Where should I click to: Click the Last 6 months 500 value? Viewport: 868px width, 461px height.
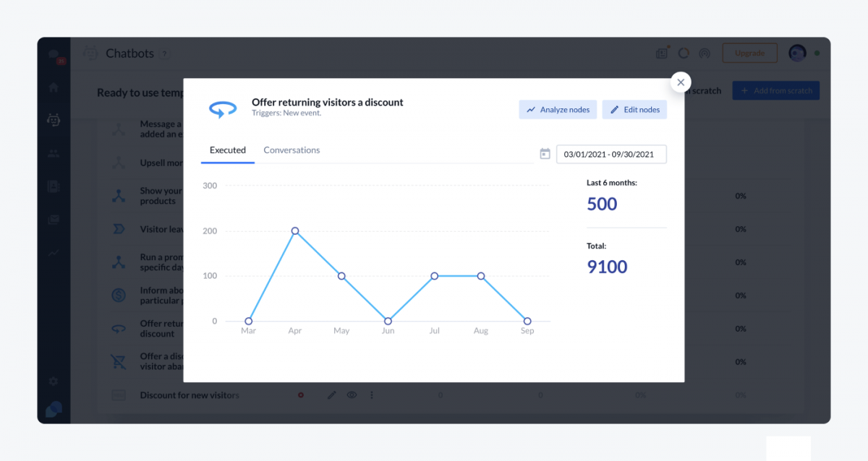(x=602, y=204)
